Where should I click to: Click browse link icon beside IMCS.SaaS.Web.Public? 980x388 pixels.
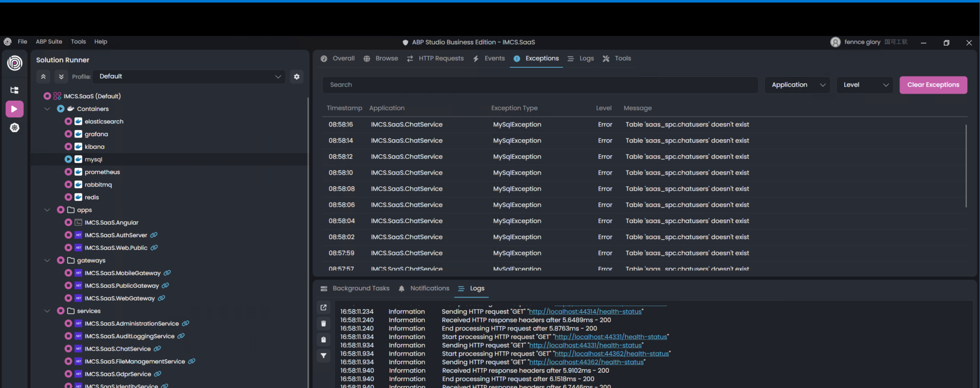tap(154, 247)
